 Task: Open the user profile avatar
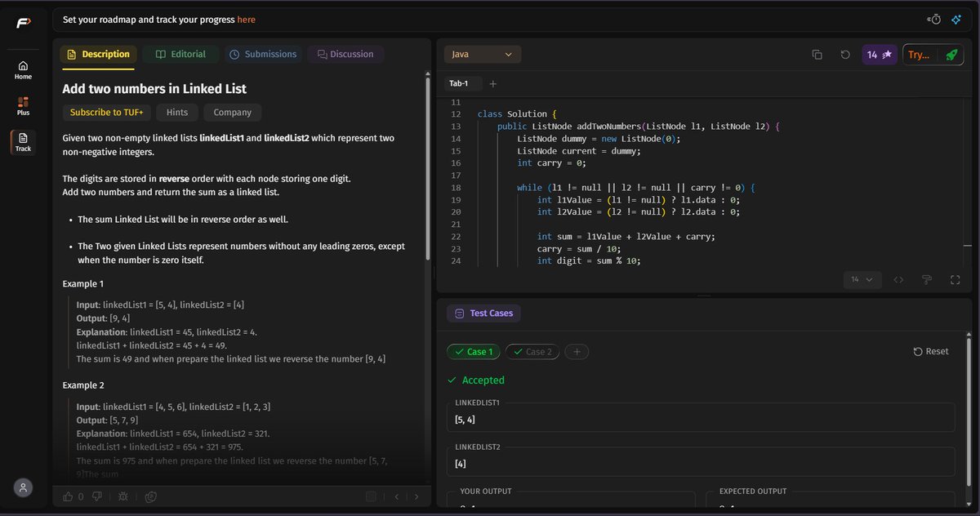[24, 487]
